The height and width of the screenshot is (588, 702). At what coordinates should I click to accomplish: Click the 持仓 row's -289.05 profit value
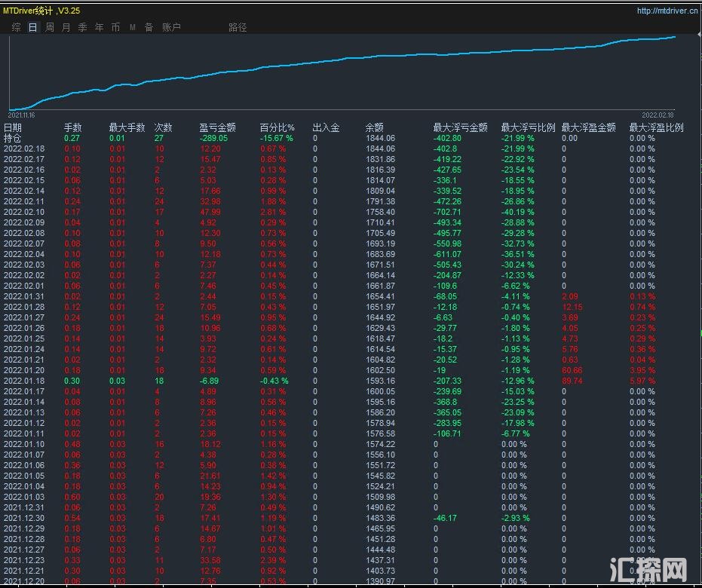click(213, 138)
